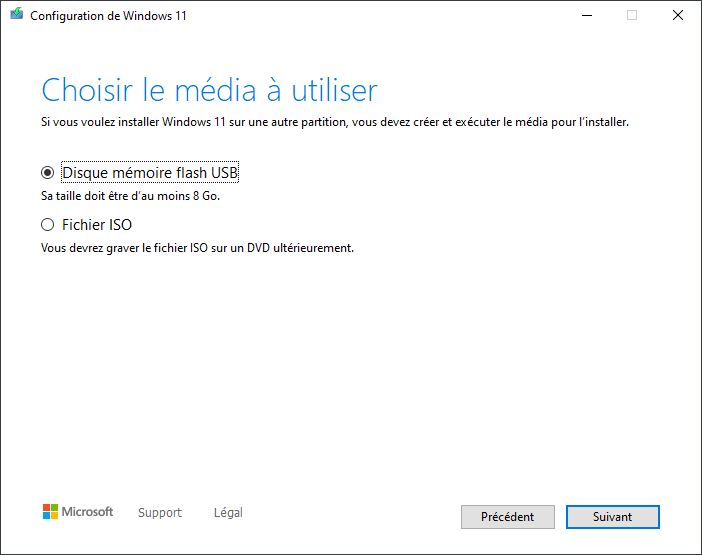Click the Microsoft four-square logo
The image size is (702, 555).
tap(50, 512)
